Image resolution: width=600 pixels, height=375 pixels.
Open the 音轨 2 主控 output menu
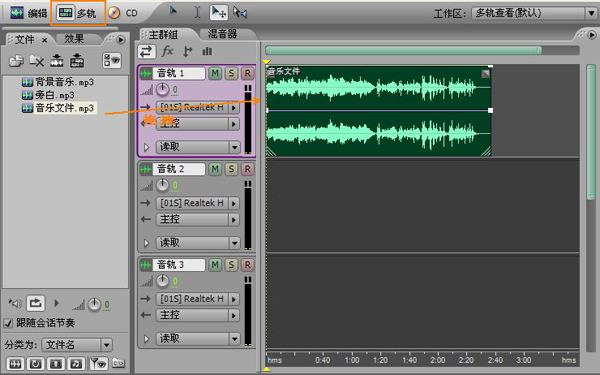click(197, 220)
